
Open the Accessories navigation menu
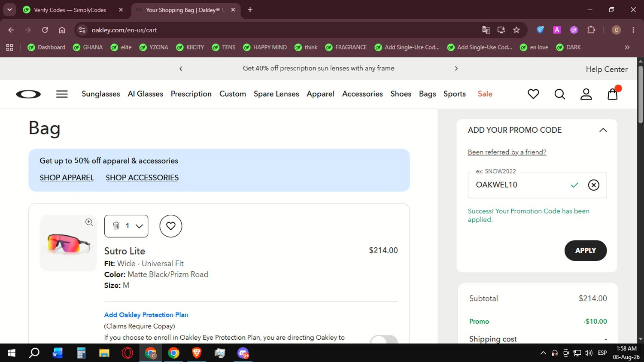tap(362, 94)
